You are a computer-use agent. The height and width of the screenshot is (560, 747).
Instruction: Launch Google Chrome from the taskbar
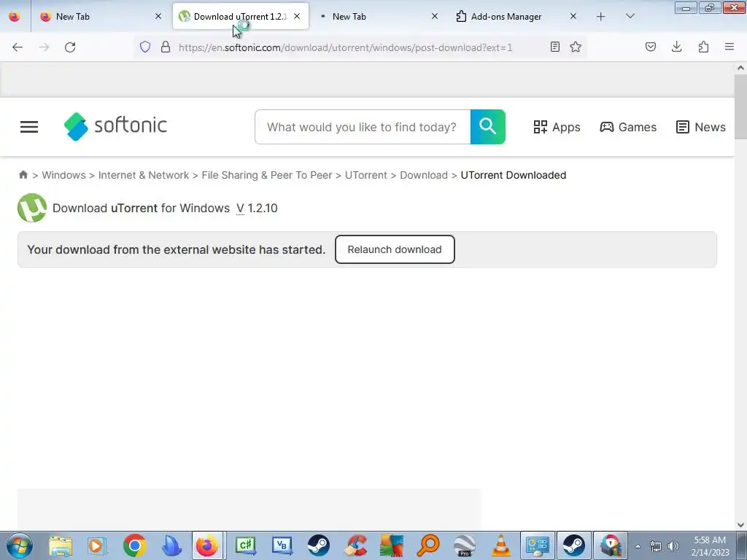click(x=134, y=545)
